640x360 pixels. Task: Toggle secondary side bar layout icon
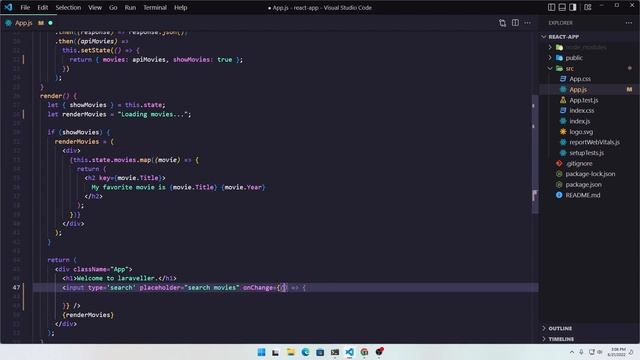coord(573,7)
